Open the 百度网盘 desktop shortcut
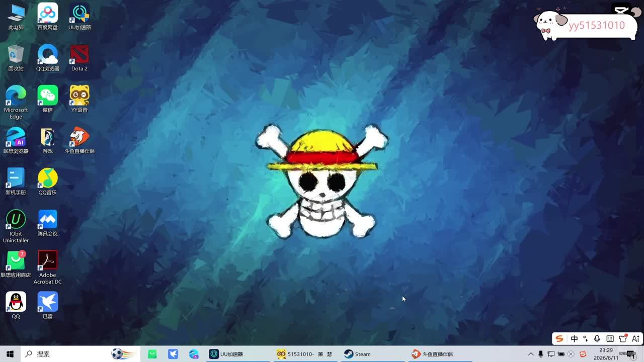This screenshot has height=362, width=644. pyautogui.click(x=47, y=17)
